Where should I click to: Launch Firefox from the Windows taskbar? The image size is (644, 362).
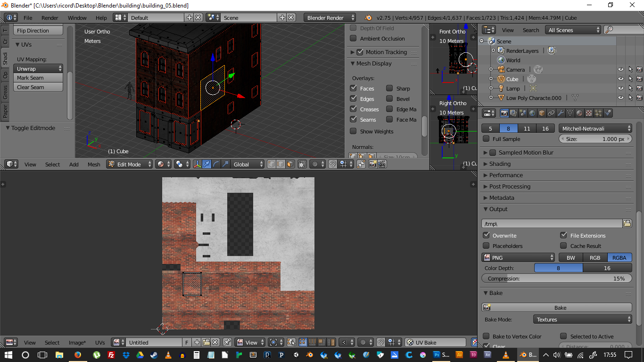pos(77,355)
